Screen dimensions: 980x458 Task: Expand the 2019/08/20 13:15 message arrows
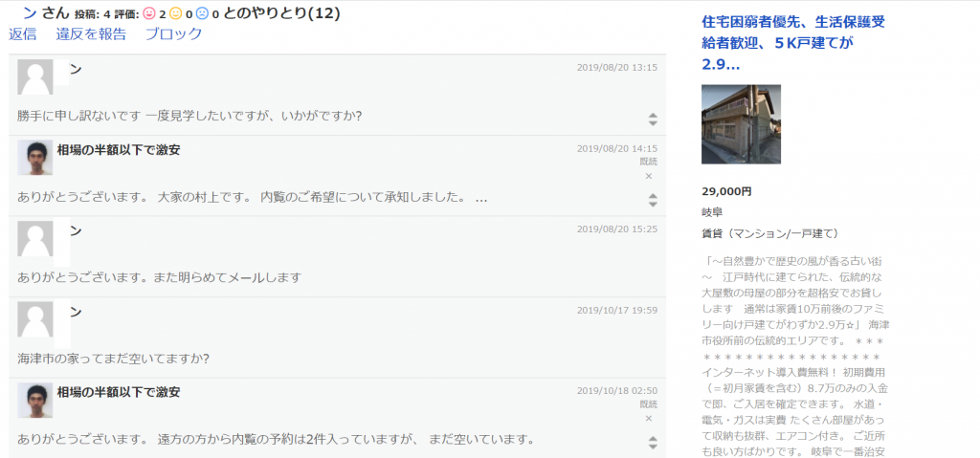[653, 120]
